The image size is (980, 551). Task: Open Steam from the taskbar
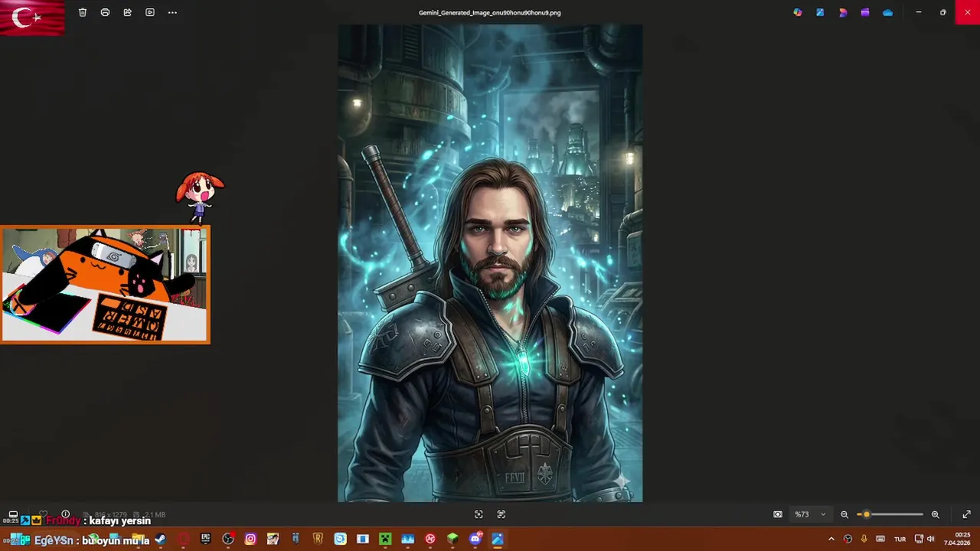click(160, 539)
